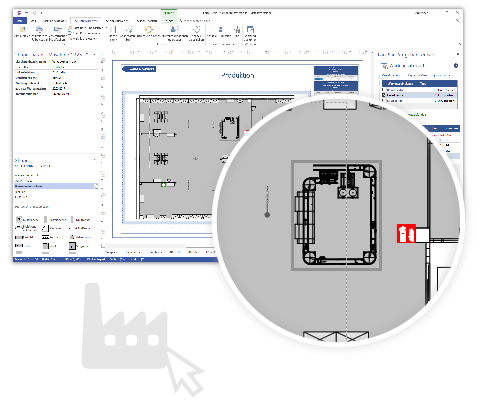480x400 pixels.
Task: Tick the checkbox on highlighted right-panel row
Action: coord(384,95)
